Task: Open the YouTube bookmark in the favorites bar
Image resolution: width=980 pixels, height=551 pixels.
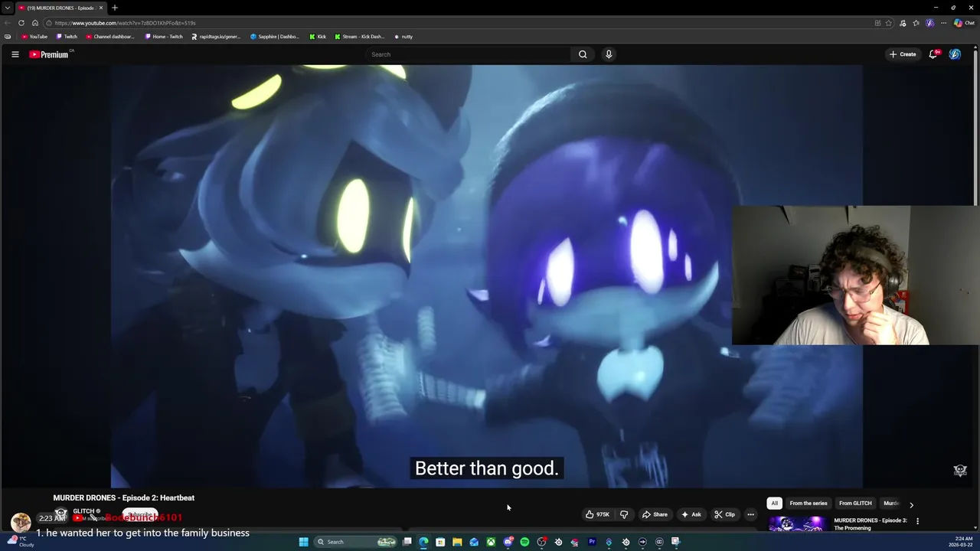Action: [x=34, y=37]
